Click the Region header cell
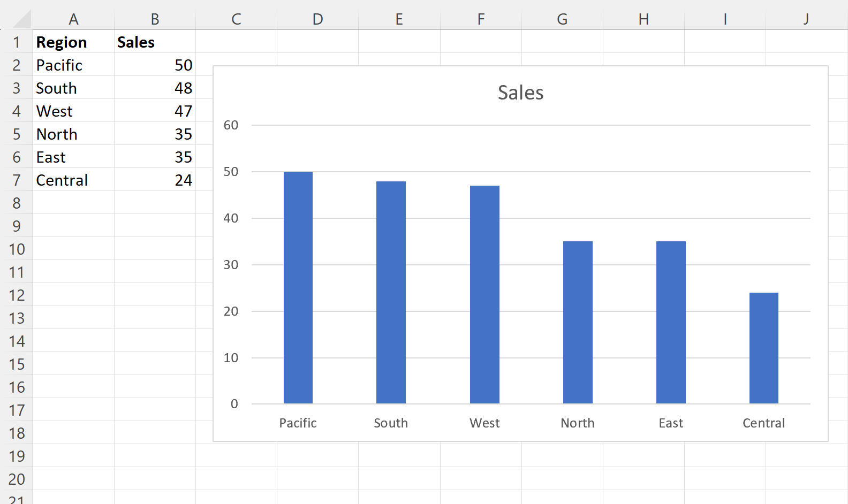 click(62, 42)
